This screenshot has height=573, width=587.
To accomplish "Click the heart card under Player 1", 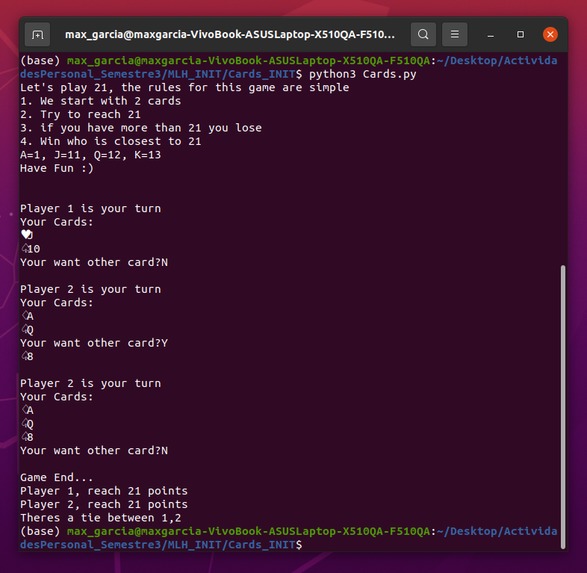I will tap(27, 235).
